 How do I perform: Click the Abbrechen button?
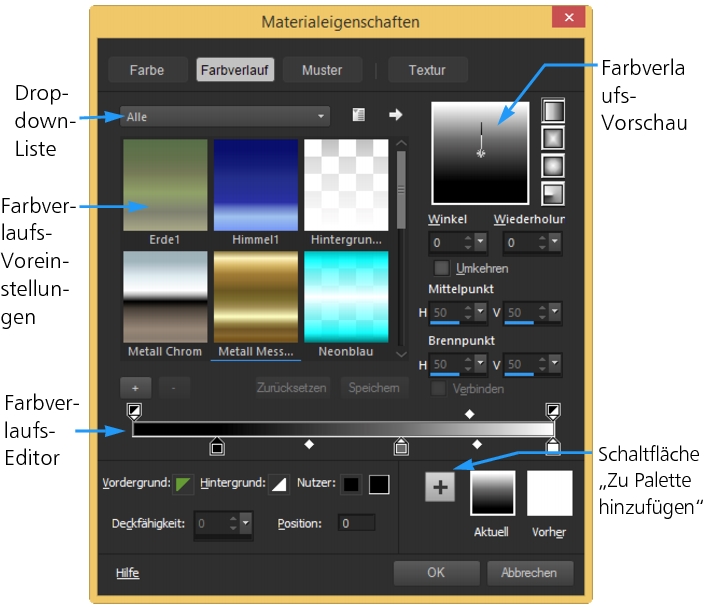coord(529,573)
